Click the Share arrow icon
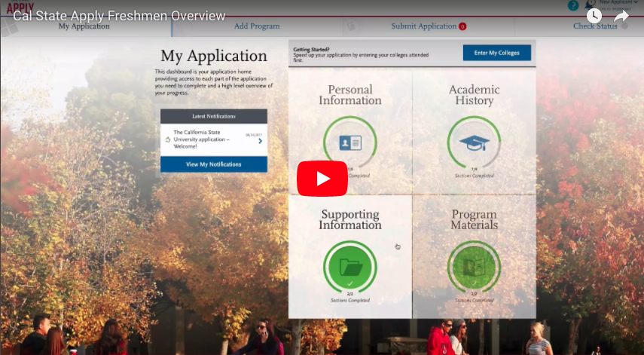The width and height of the screenshot is (644, 355). tap(621, 16)
